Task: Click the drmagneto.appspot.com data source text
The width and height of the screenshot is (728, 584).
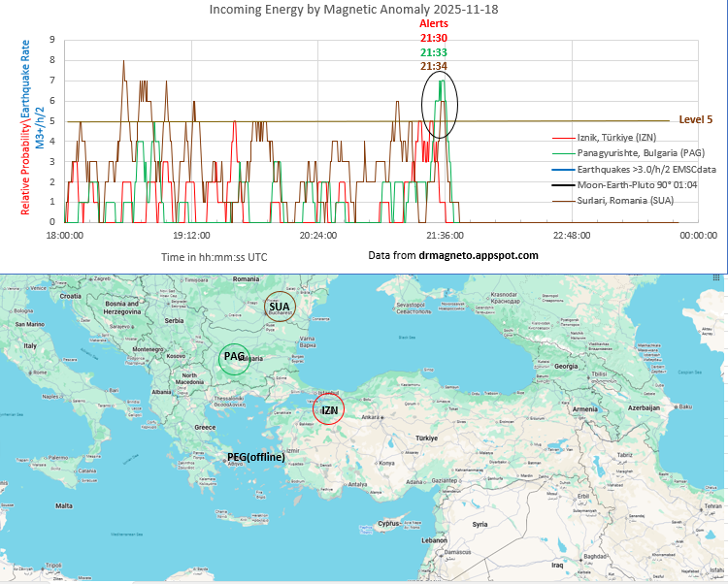Action: pos(479,255)
